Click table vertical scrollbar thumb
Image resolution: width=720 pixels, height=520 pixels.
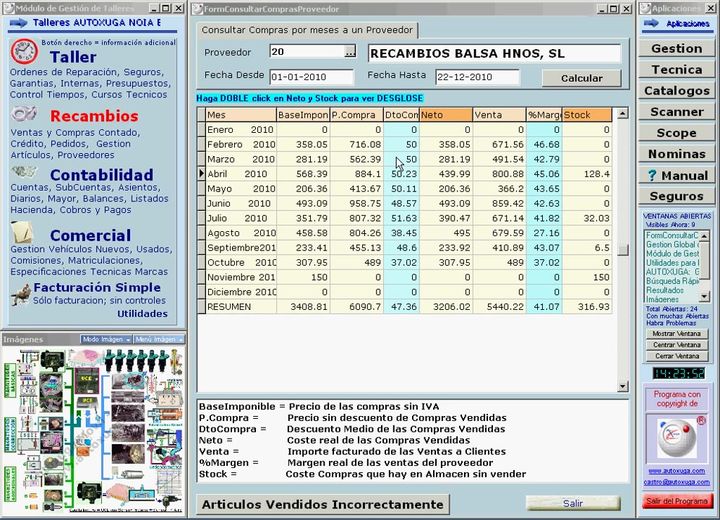pyautogui.click(x=623, y=250)
